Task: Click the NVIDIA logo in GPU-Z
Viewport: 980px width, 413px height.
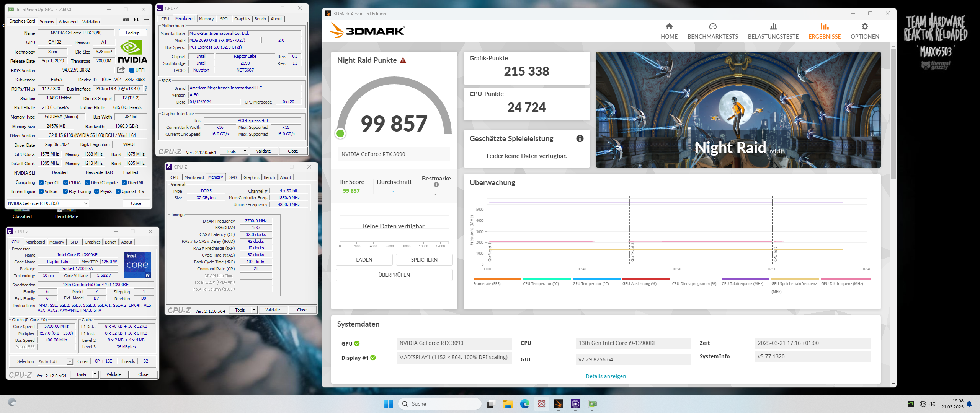Action: coord(132,52)
